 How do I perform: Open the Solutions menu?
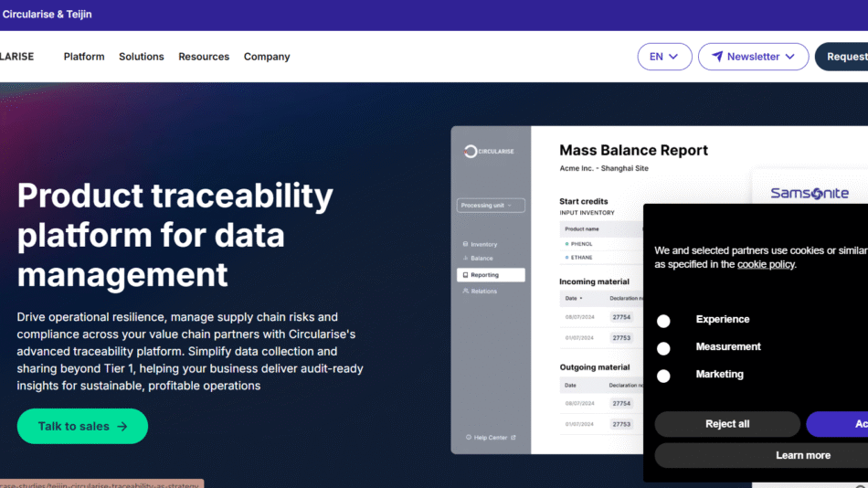142,57
